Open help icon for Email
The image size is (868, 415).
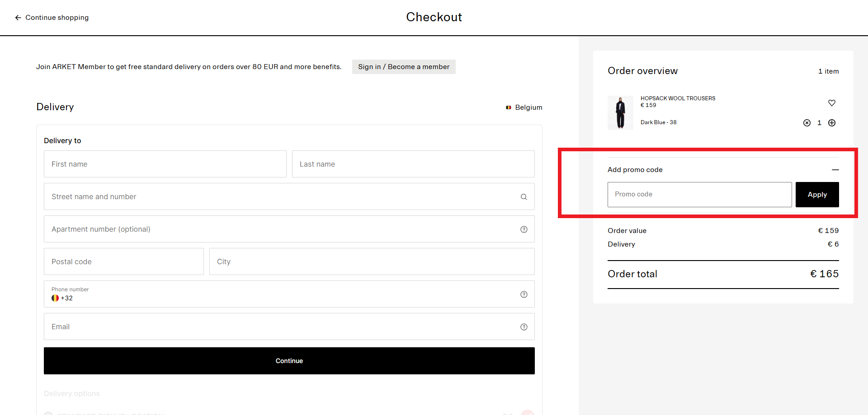[524, 327]
